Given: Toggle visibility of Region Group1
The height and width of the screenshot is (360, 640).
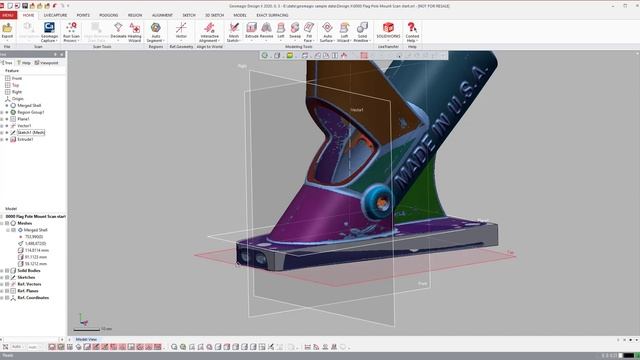Looking at the screenshot, I should pos(7,112).
